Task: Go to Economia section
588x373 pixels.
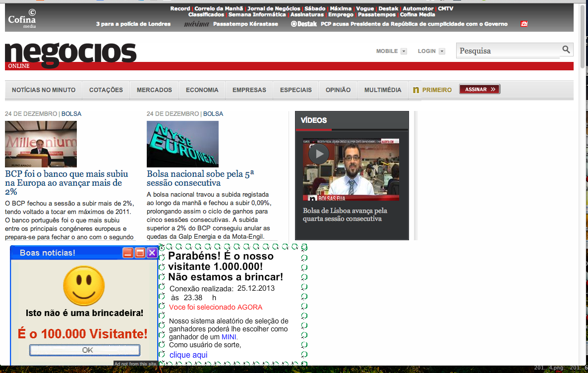Action: pos(202,90)
